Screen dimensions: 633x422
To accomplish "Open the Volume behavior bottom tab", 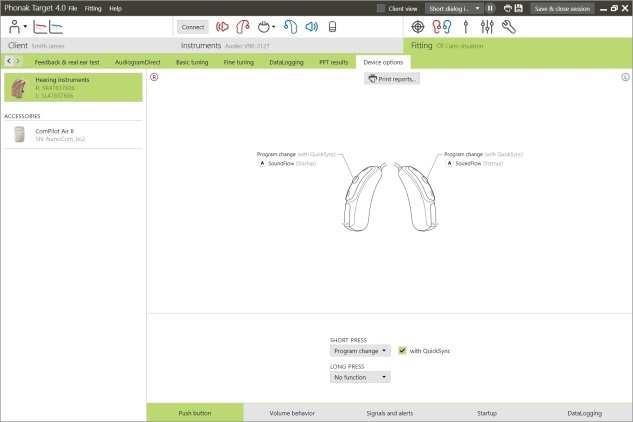I will point(292,413).
